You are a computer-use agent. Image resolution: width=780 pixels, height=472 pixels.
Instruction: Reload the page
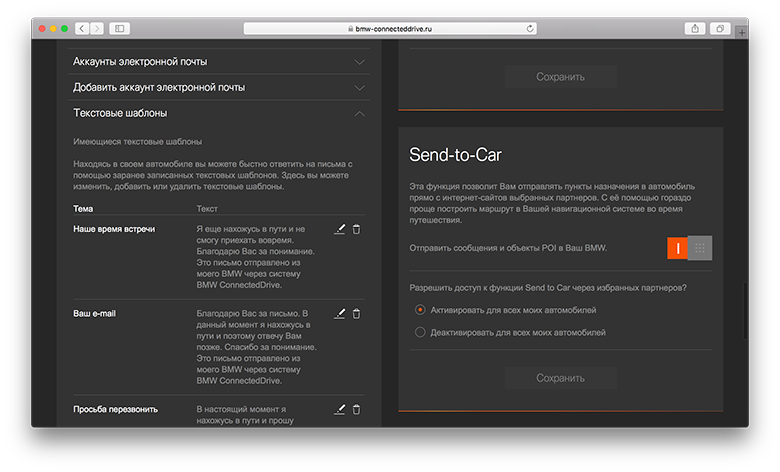[530, 28]
